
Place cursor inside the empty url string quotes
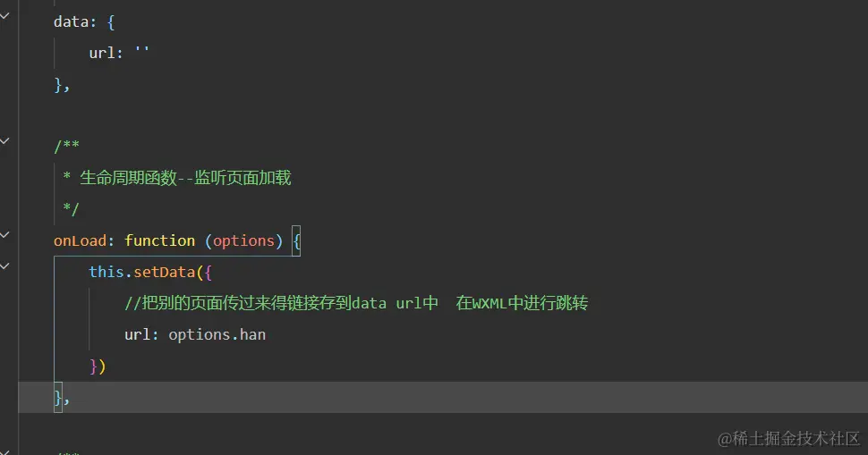(x=141, y=53)
